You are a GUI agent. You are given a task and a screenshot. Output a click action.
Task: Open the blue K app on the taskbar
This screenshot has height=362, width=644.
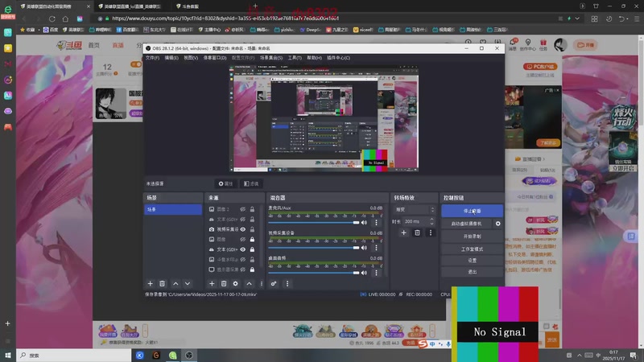click(139, 355)
